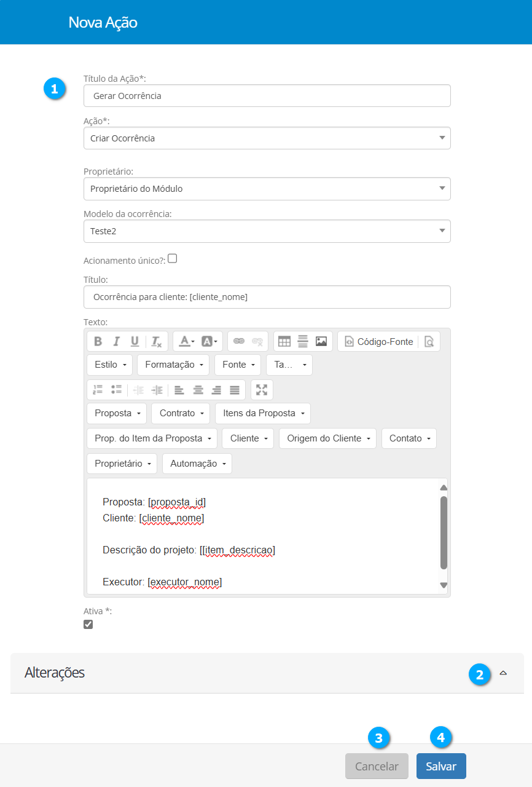Center-align the editor text
The width and height of the screenshot is (532, 787).
click(198, 390)
